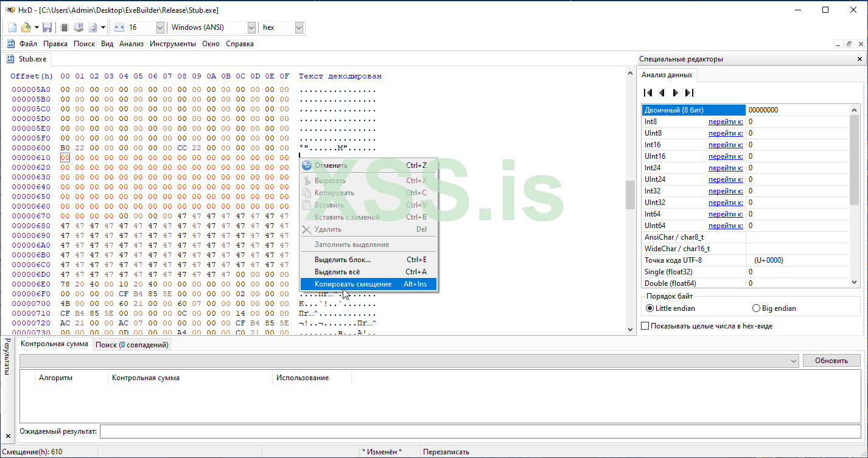Viewport: 868px width, 458px height.
Task: Enable Показывать целые числа в hex-виде
Action: (x=645, y=327)
